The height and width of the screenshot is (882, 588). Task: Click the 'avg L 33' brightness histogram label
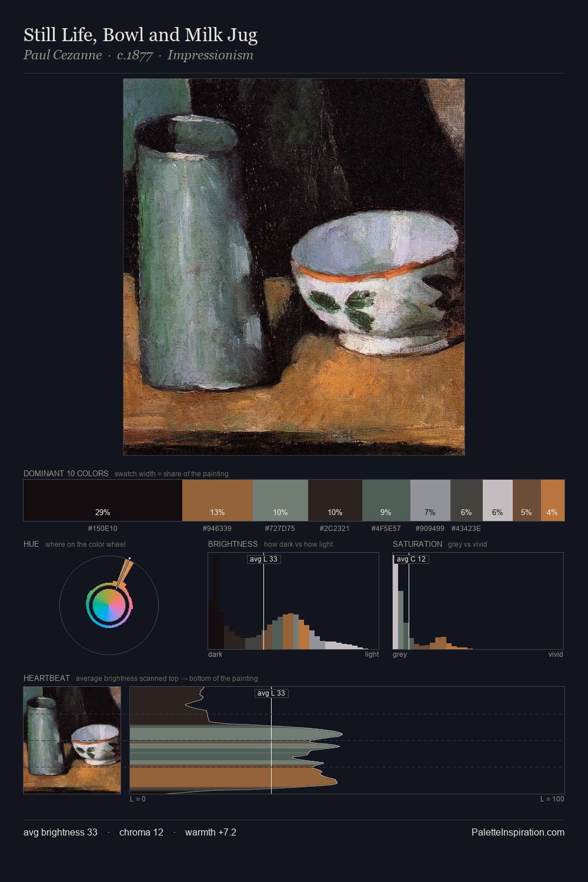[263, 559]
